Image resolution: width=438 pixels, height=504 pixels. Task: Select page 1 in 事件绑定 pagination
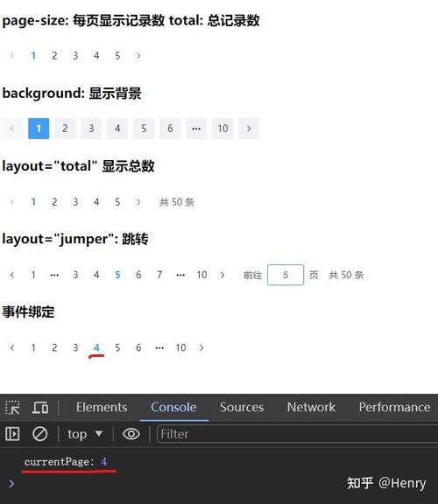(33, 347)
